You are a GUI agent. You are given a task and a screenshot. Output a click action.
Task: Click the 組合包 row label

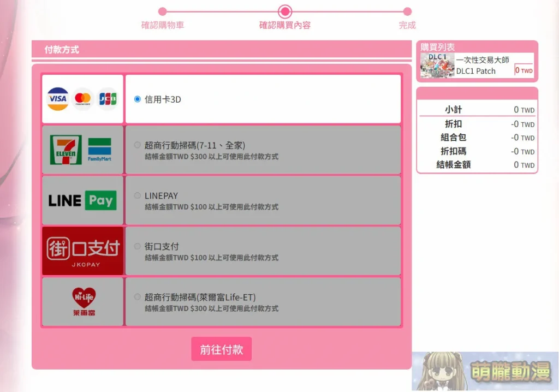pyautogui.click(x=454, y=138)
